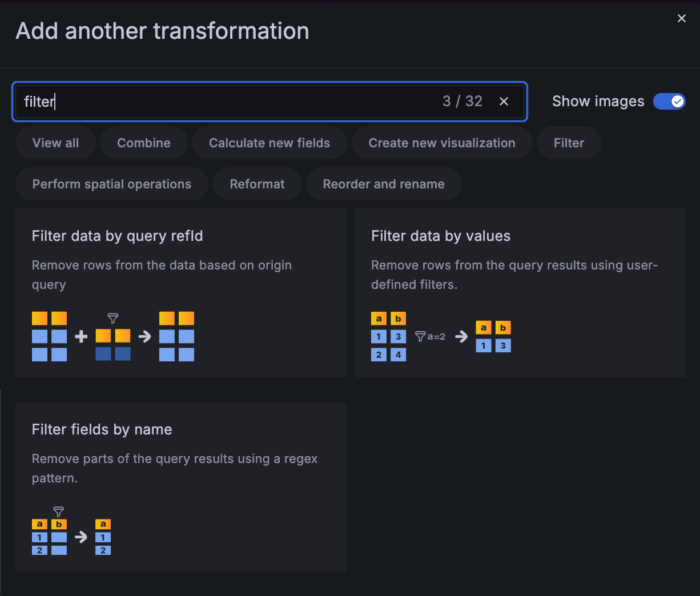Click the arrow icon in Filter data by values diagram
The width and height of the screenshot is (700, 596).
click(461, 336)
